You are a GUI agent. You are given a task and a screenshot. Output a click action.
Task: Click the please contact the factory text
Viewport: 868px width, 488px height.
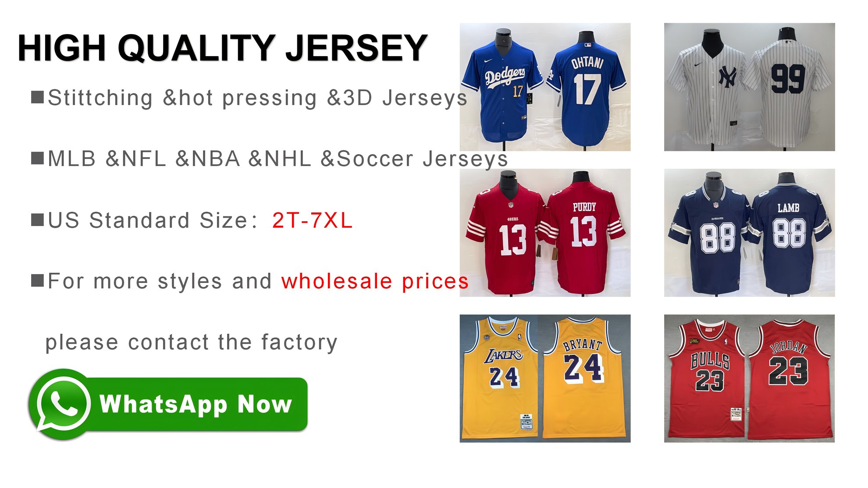191,343
